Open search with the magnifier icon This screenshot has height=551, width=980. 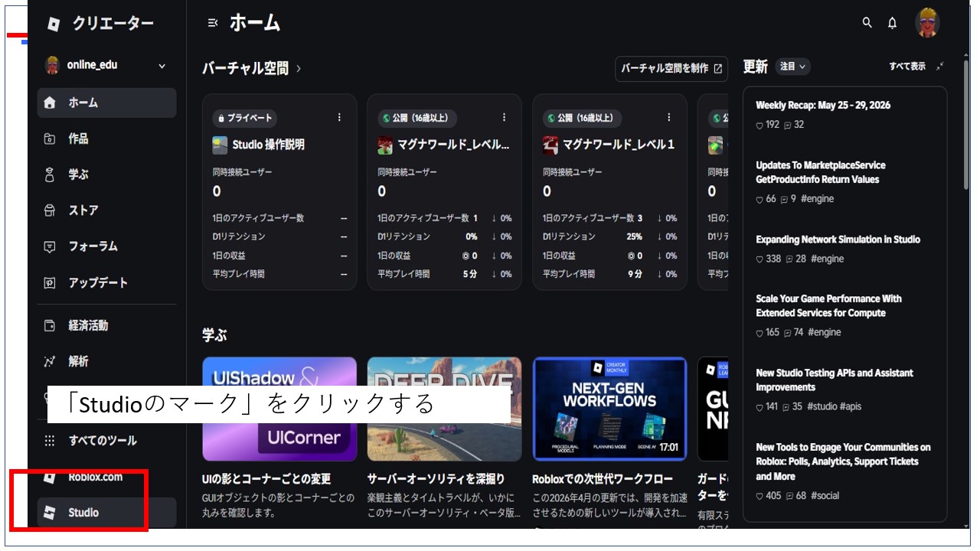(867, 23)
